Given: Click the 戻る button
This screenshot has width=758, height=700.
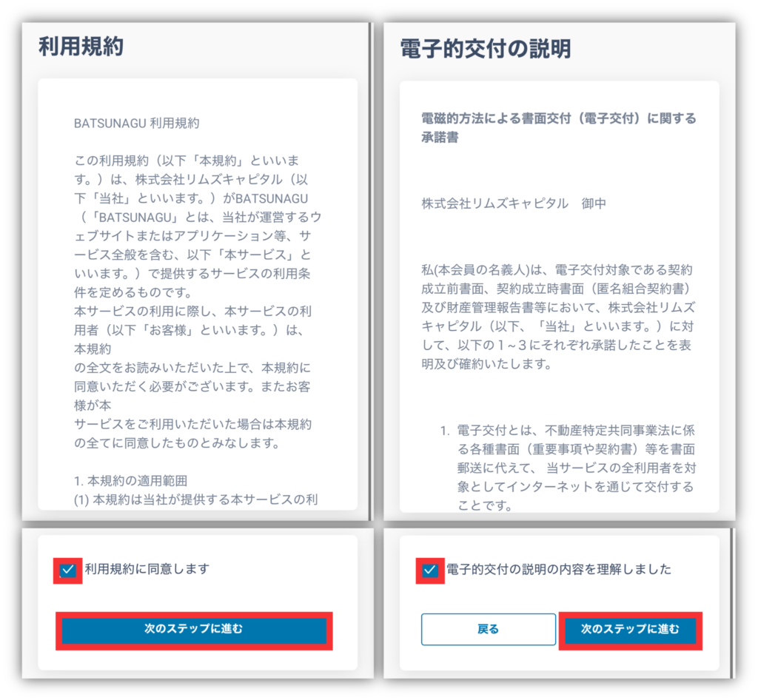Looking at the screenshot, I should coord(489,630).
